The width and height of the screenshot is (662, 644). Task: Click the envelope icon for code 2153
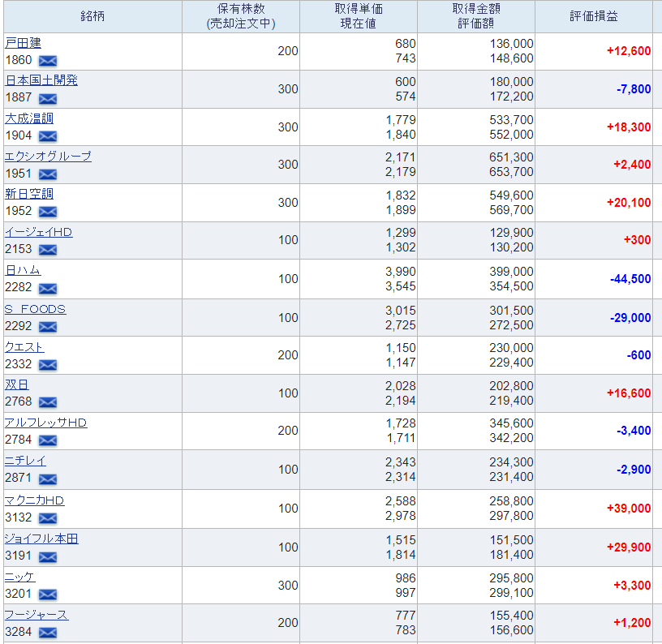pyautogui.click(x=48, y=250)
